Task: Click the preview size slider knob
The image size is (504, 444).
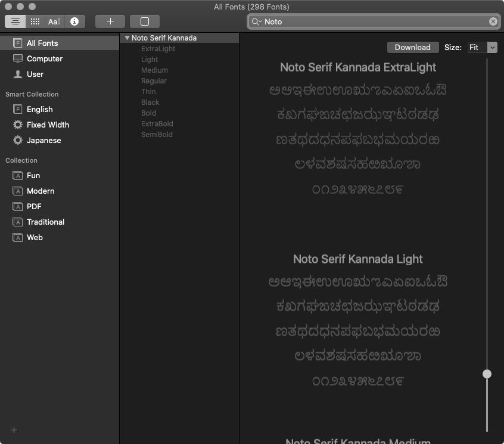Action: pyautogui.click(x=487, y=374)
